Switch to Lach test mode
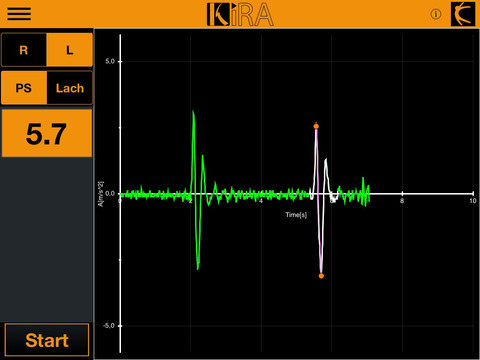 tap(70, 88)
